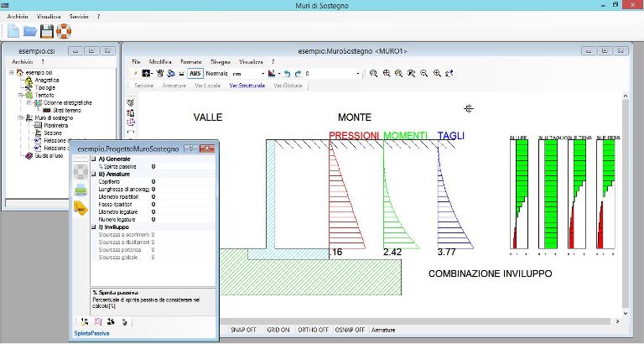Save project using the floppy disk icon

coord(47,32)
